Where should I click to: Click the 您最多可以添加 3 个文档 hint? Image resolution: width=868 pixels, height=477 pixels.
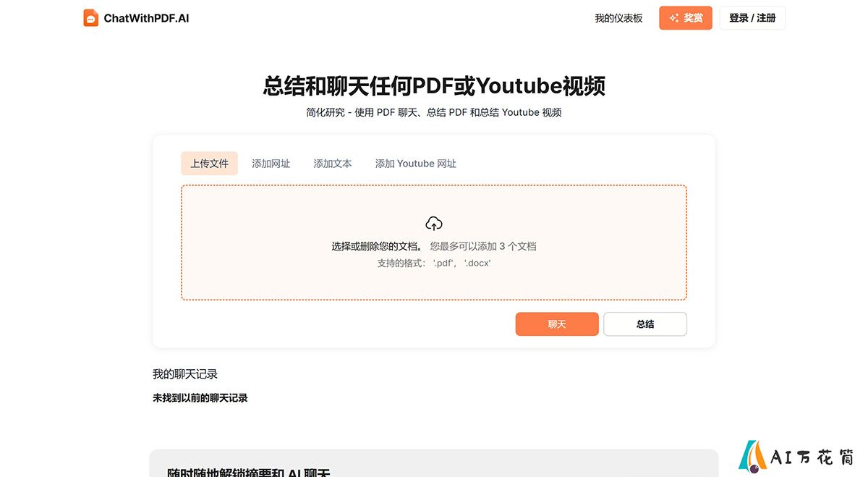(x=483, y=246)
